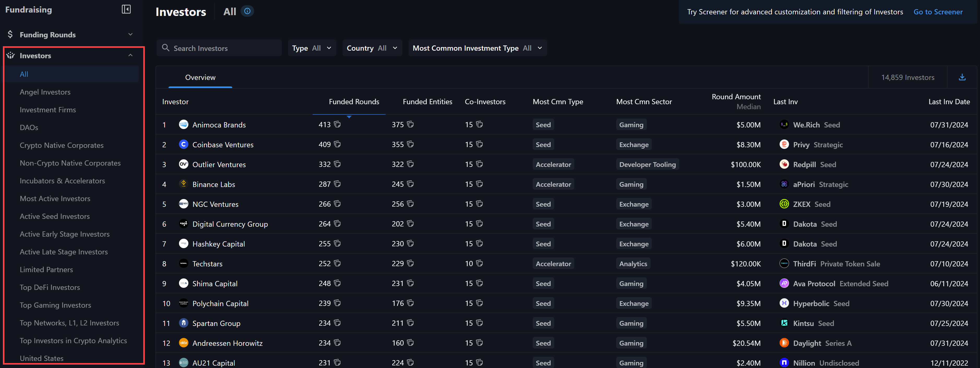Open the Type filter dropdown
Viewport: 980px width, 368px height.
tap(312, 48)
